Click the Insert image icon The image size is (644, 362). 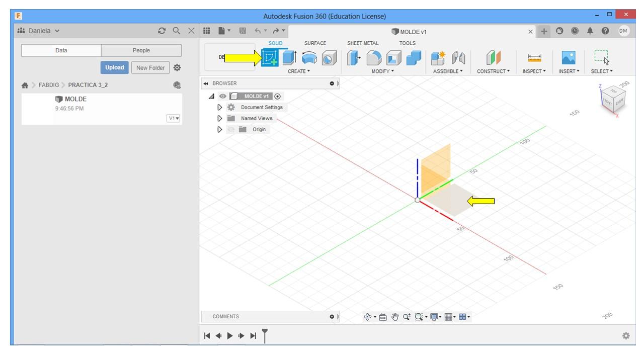pos(569,58)
